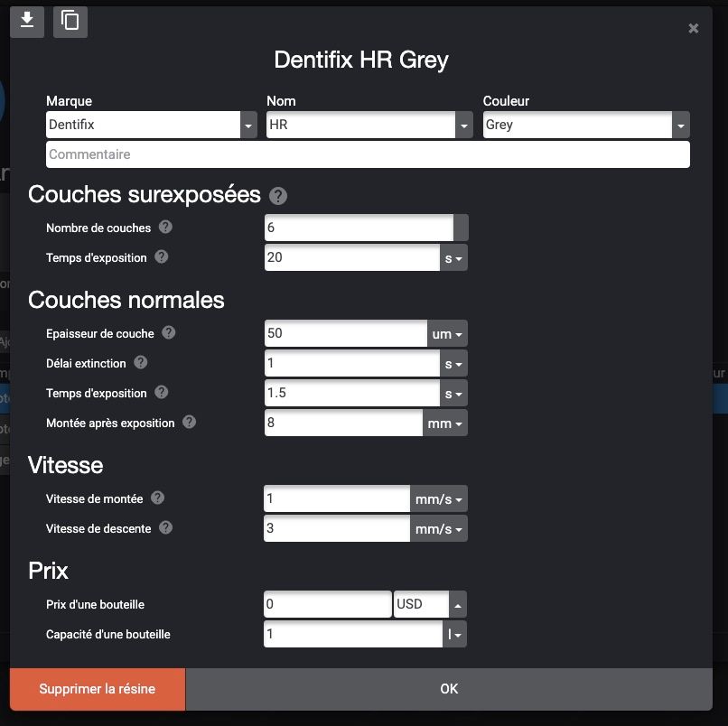Show help for Nombre de couches
728x726 pixels.
tap(165, 227)
